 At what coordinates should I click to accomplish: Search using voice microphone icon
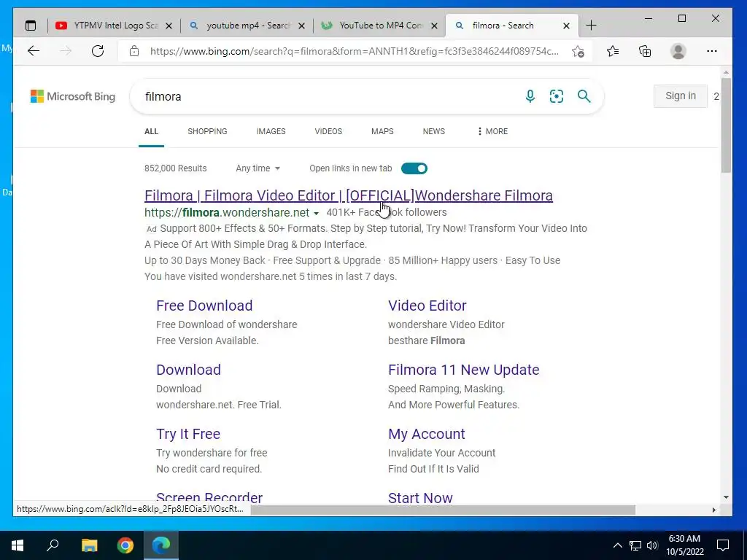(x=530, y=96)
